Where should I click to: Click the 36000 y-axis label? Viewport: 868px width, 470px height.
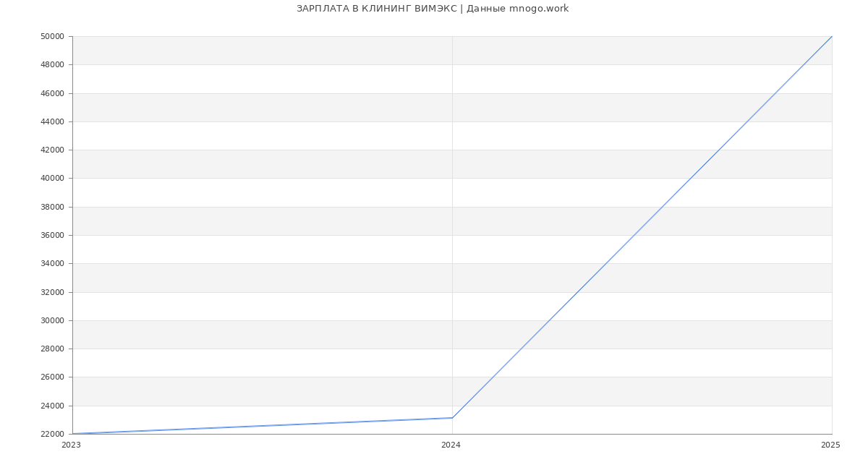pos(52,235)
